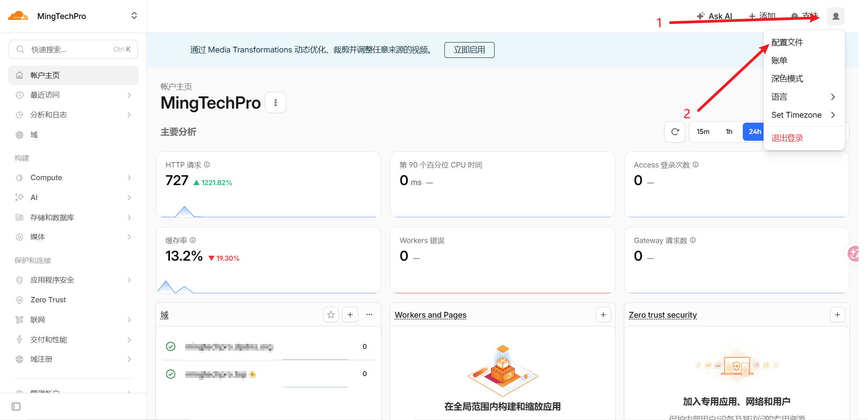
Task: Click plus in Zero trust security card
Action: (837, 315)
